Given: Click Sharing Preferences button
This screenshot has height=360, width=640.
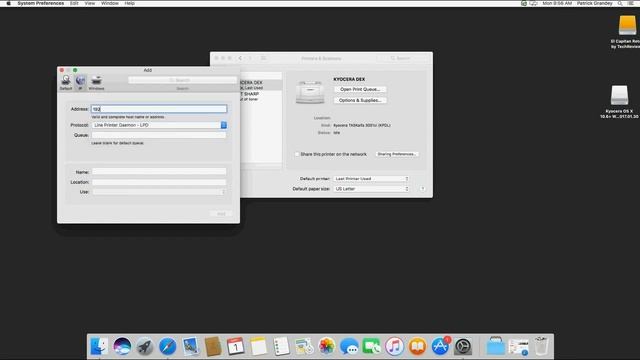Looking at the screenshot, I should click(x=397, y=154).
